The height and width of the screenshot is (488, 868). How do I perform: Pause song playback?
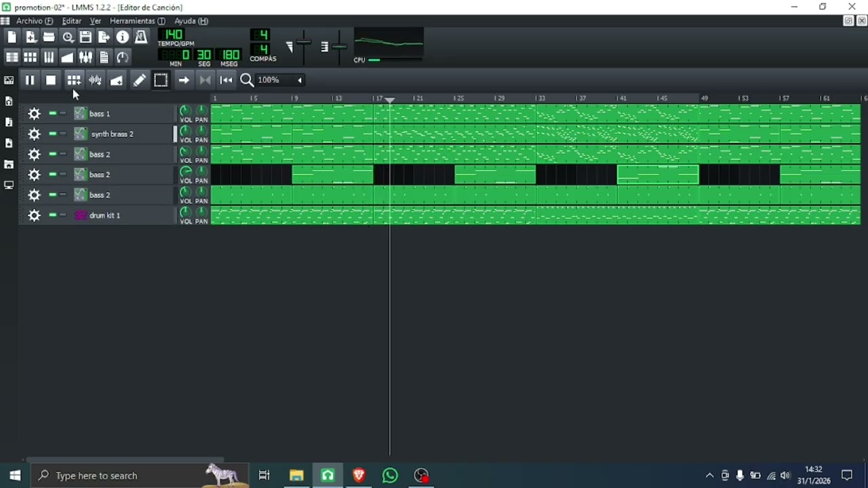[x=30, y=80]
